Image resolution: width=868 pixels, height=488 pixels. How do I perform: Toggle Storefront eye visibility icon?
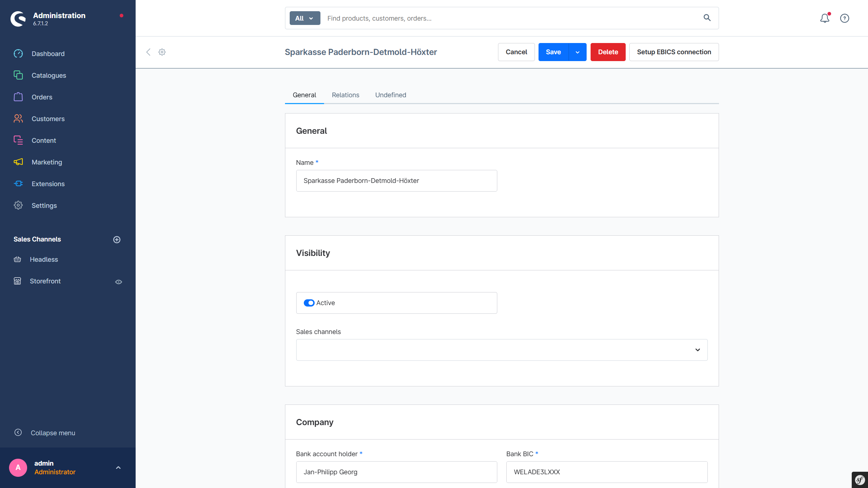click(118, 282)
